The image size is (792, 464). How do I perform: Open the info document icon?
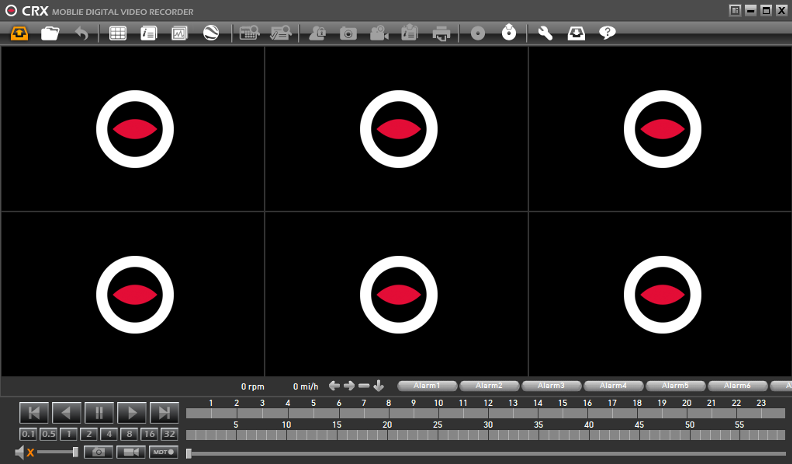[148, 33]
